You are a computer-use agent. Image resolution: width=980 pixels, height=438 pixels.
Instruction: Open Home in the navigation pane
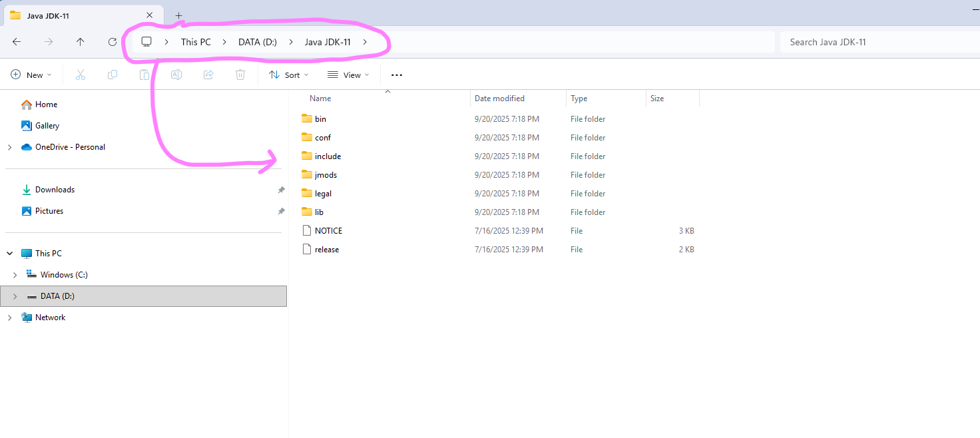(x=46, y=105)
